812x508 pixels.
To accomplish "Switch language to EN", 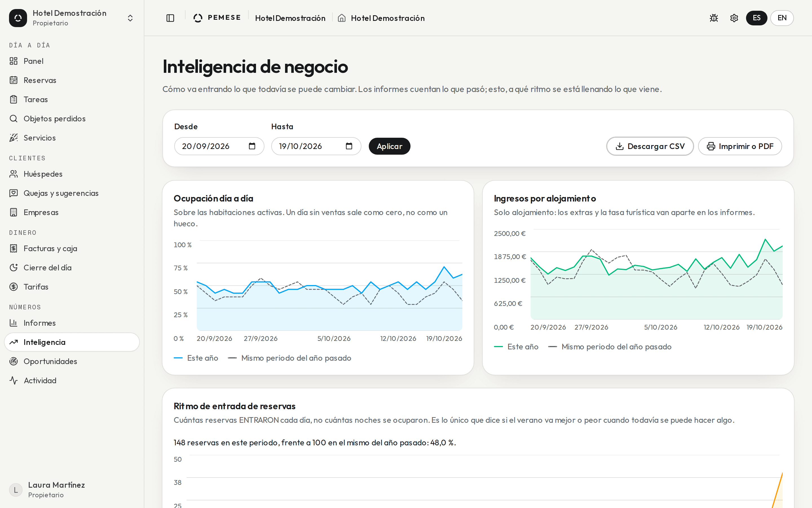I will tap(782, 18).
